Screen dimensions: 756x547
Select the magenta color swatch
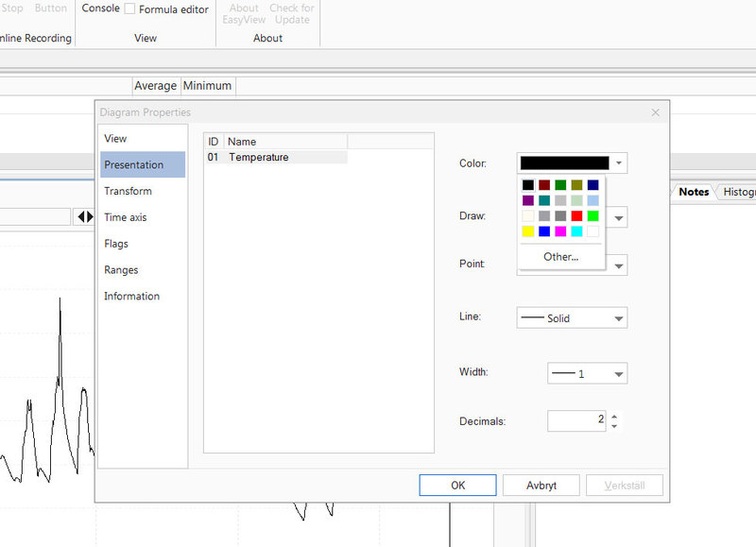(560, 231)
